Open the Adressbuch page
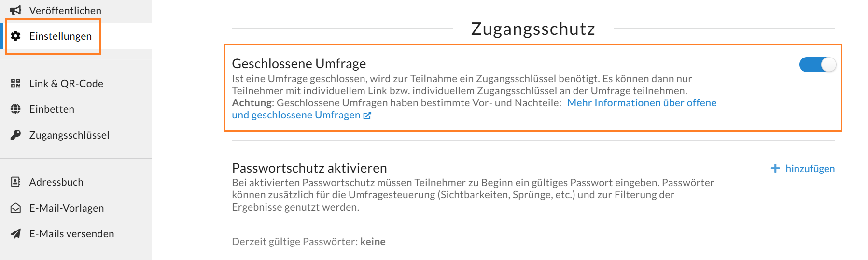The image size is (868, 260). [x=56, y=182]
